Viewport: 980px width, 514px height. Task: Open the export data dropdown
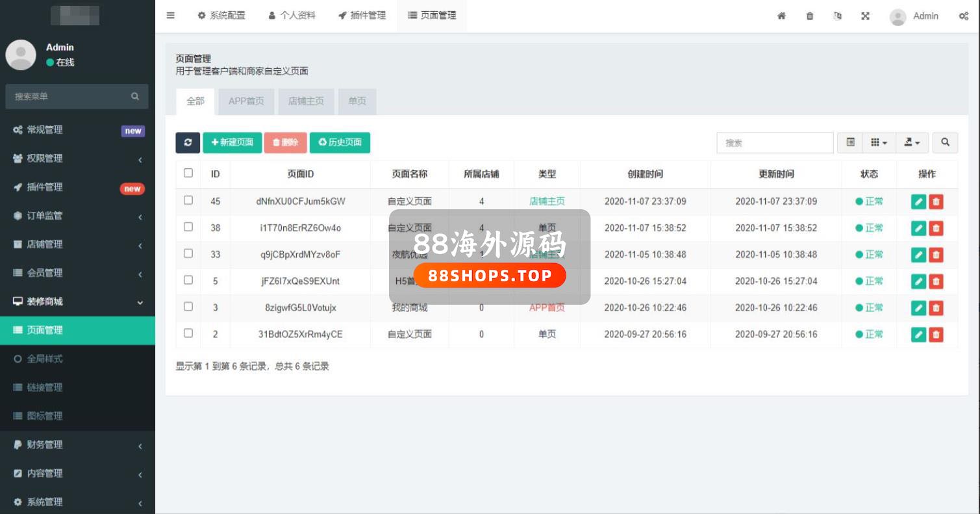tap(912, 142)
